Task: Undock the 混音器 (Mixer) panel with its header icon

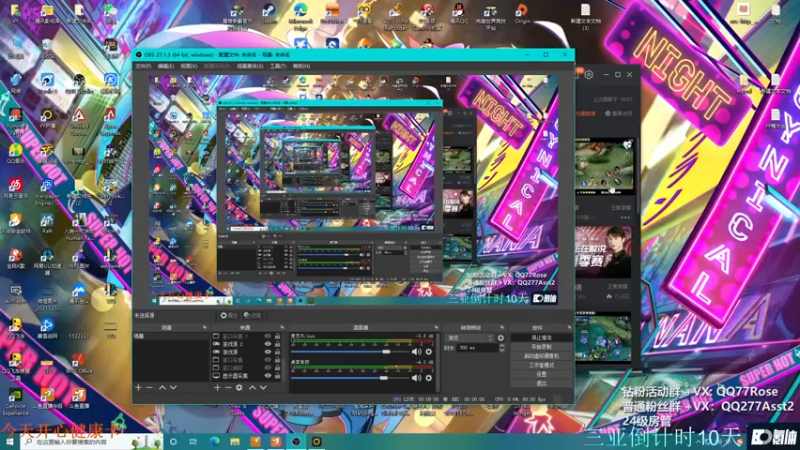Action: point(436,328)
